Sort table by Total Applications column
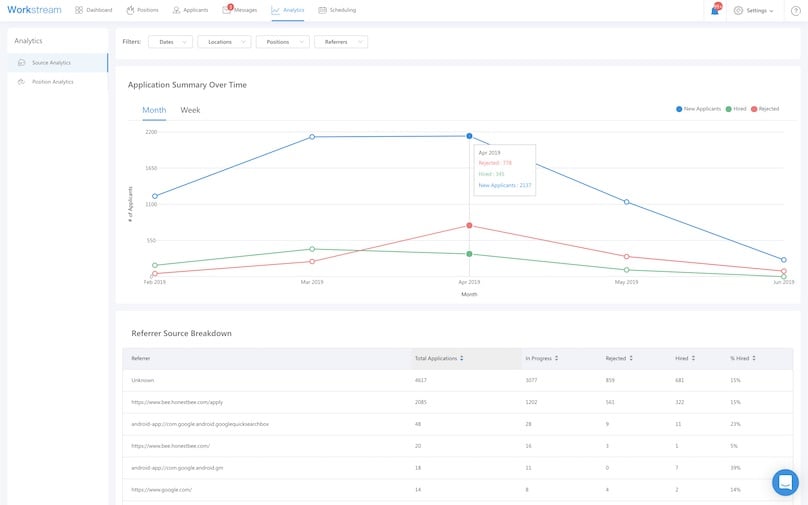The image size is (808, 505). 438,357
